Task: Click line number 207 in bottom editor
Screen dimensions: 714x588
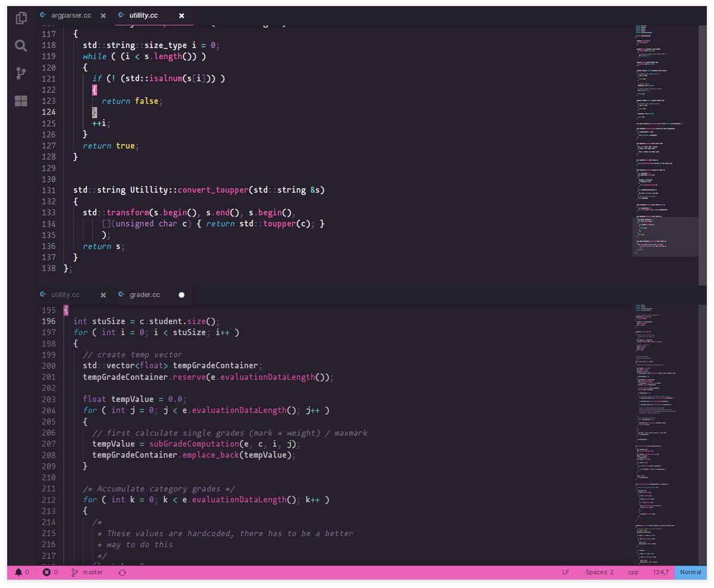Action: [x=49, y=444]
